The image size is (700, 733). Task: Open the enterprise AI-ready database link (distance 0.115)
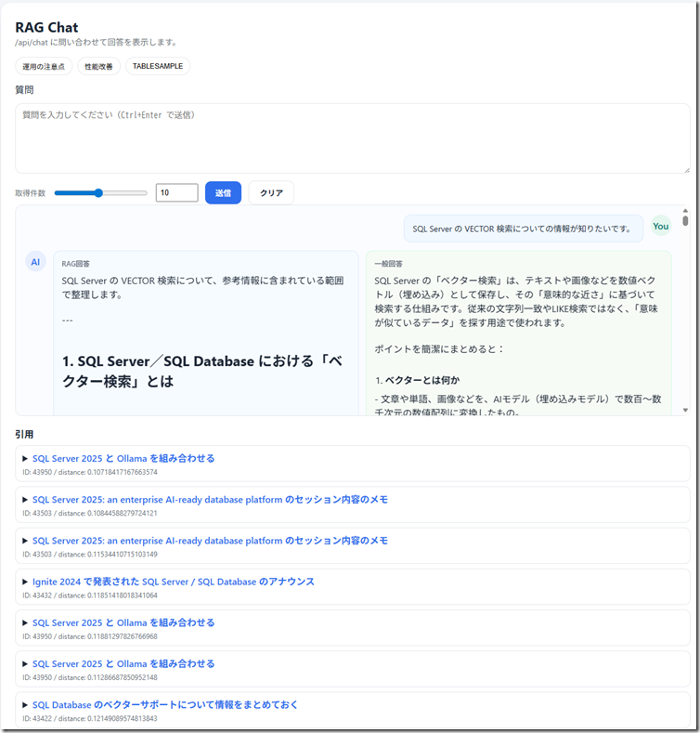point(211,541)
